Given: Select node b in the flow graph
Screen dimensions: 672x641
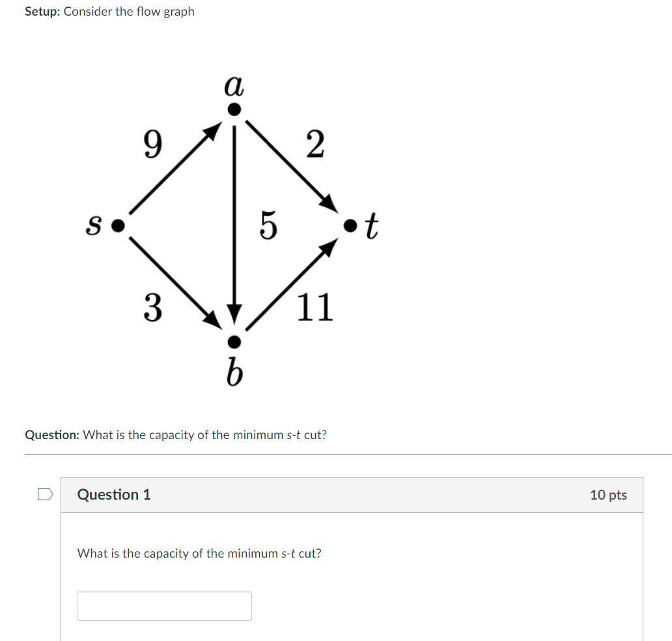Looking at the screenshot, I should (x=233, y=341).
